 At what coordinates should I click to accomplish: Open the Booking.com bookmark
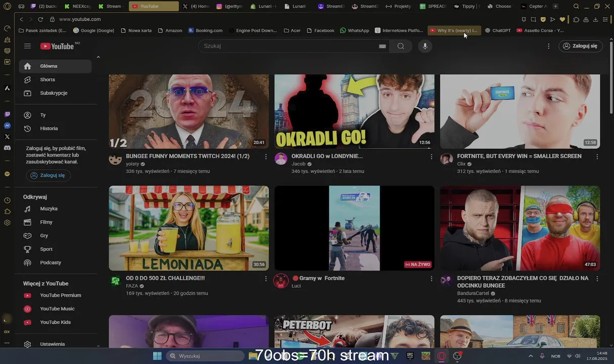(x=205, y=30)
